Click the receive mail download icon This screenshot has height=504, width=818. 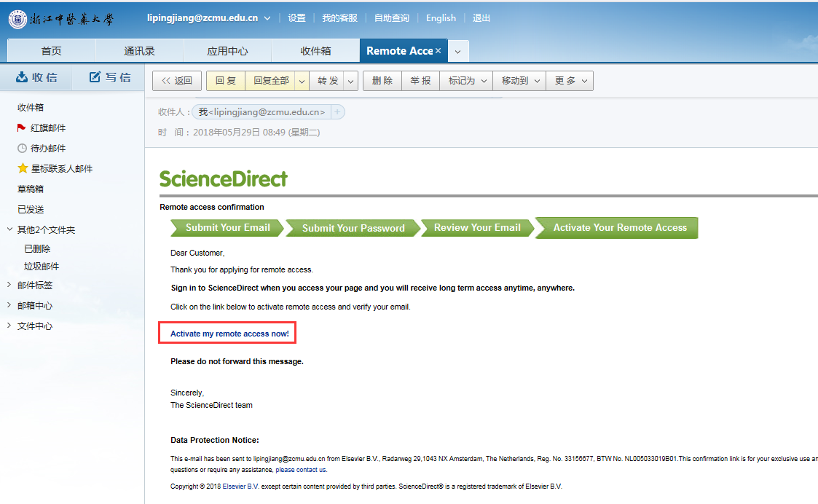point(22,77)
